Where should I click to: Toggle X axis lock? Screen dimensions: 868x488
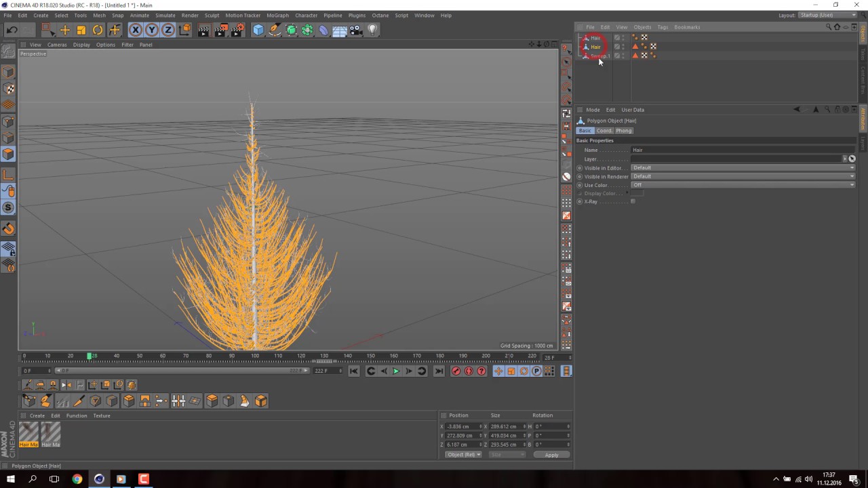(136, 30)
